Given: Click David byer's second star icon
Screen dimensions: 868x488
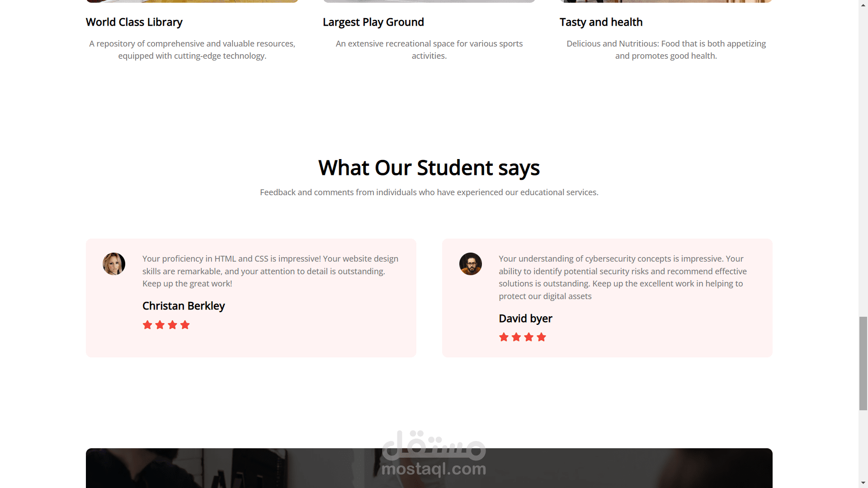Looking at the screenshot, I should pyautogui.click(x=516, y=337).
